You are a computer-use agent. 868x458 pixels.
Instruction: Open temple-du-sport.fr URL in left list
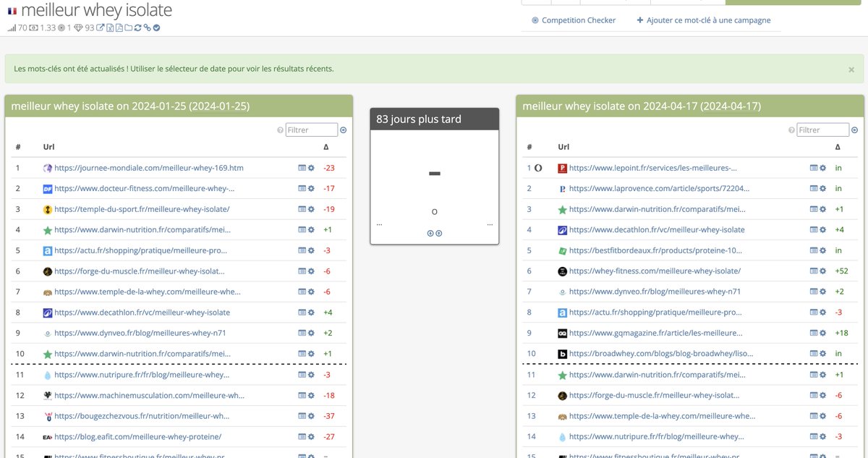point(142,209)
